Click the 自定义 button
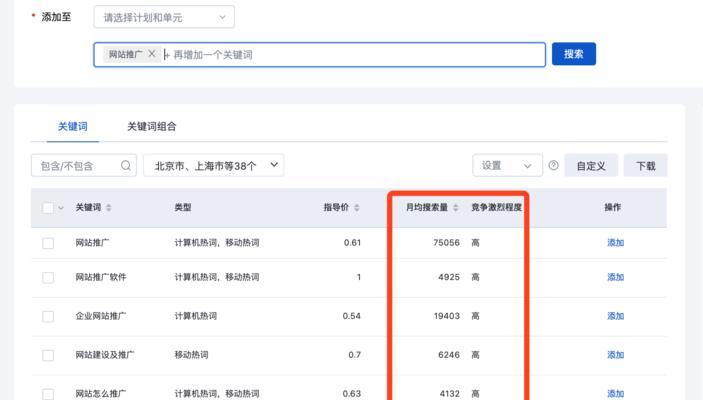This screenshot has width=703, height=400. tap(591, 165)
